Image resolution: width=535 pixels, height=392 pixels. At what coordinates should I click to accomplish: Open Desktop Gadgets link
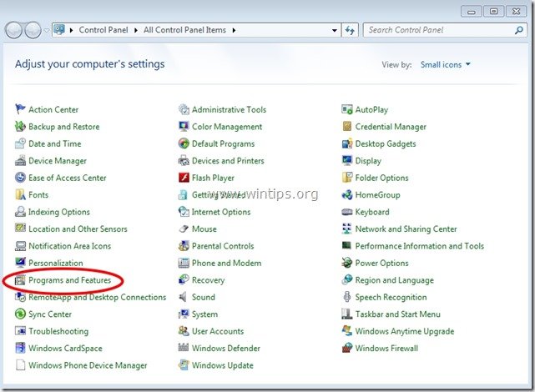point(386,143)
